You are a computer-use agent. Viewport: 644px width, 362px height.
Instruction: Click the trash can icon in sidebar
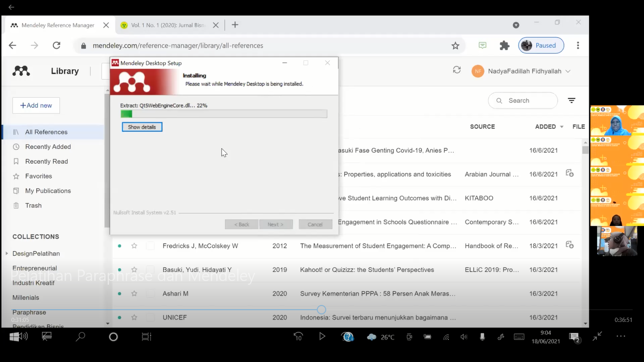pyautogui.click(x=16, y=206)
